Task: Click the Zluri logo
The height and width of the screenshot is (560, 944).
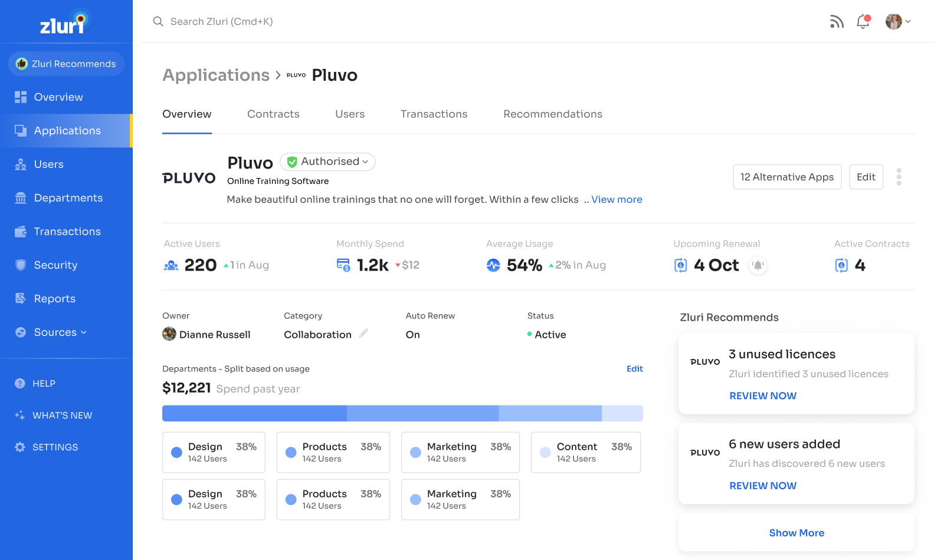Action: point(64,22)
